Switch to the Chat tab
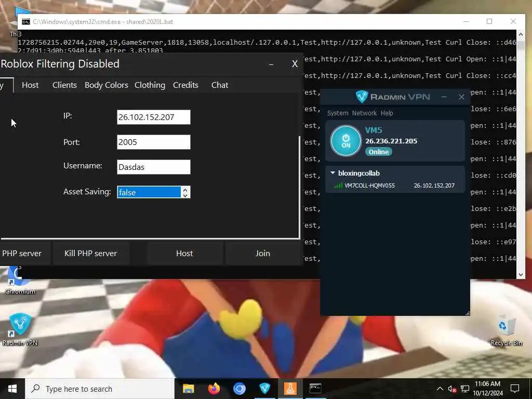532x399 pixels. [x=220, y=85]
